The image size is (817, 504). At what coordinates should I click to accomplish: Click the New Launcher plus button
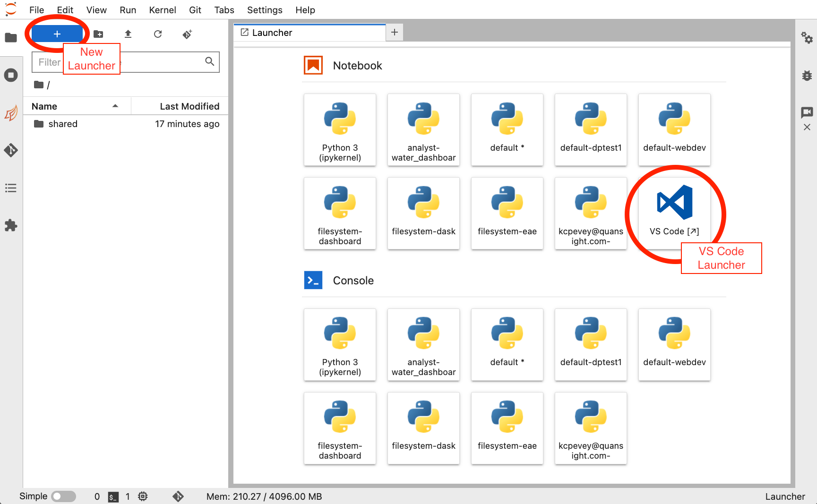(x=57, y=34)
